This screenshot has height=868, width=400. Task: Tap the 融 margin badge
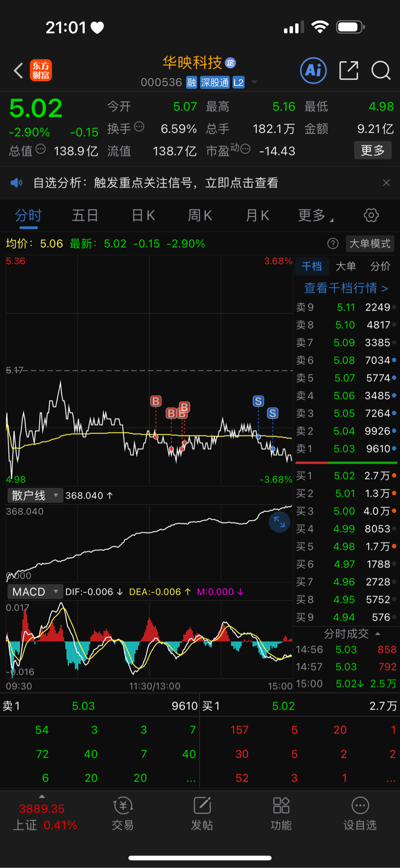click(x=192, y=82)
